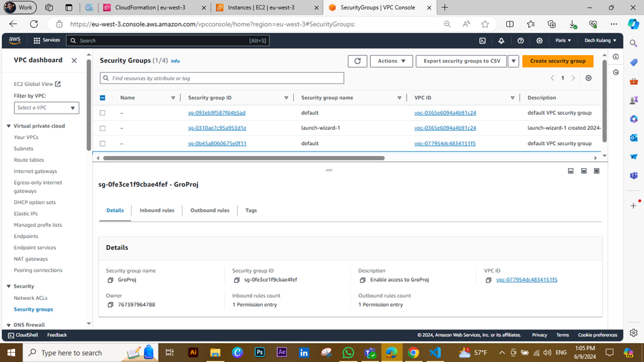644x362 pixels.
Task: Open vpc-077954dc4834151f5 link in details
Action: point(526,280)
